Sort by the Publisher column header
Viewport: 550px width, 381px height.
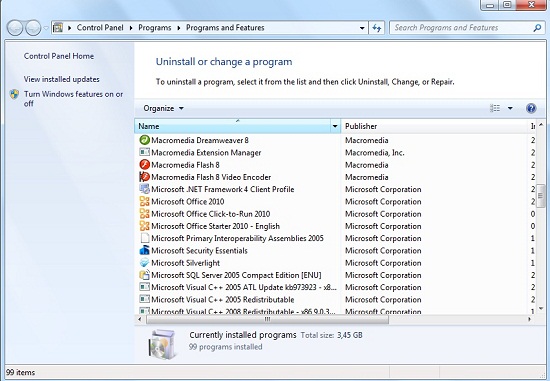click(x=434, y=126)
